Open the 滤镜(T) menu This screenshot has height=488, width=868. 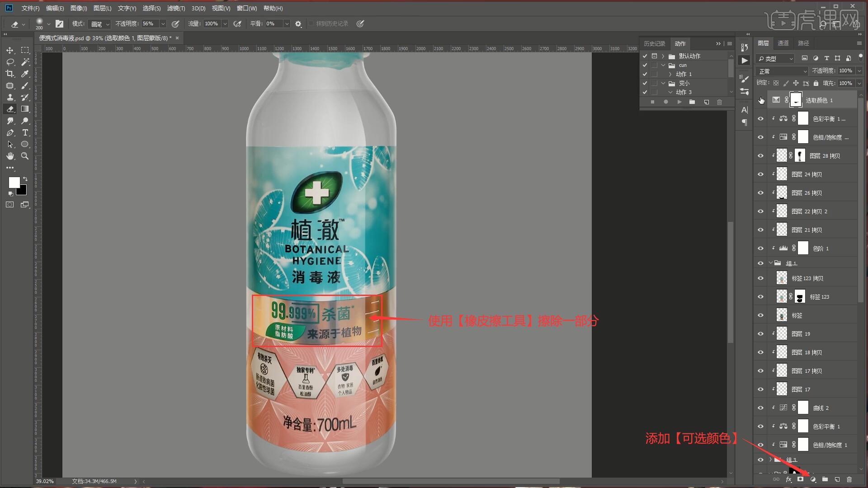(x=175, y=8)
